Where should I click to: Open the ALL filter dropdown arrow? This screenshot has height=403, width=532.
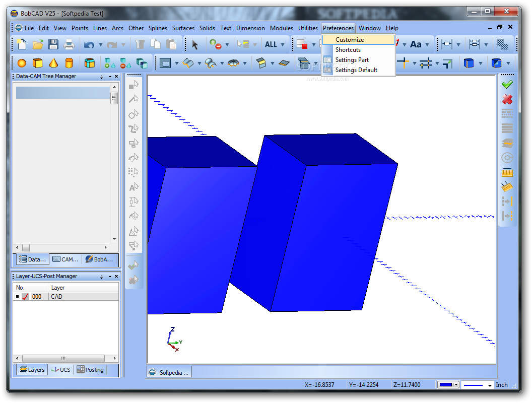point(283,45)
